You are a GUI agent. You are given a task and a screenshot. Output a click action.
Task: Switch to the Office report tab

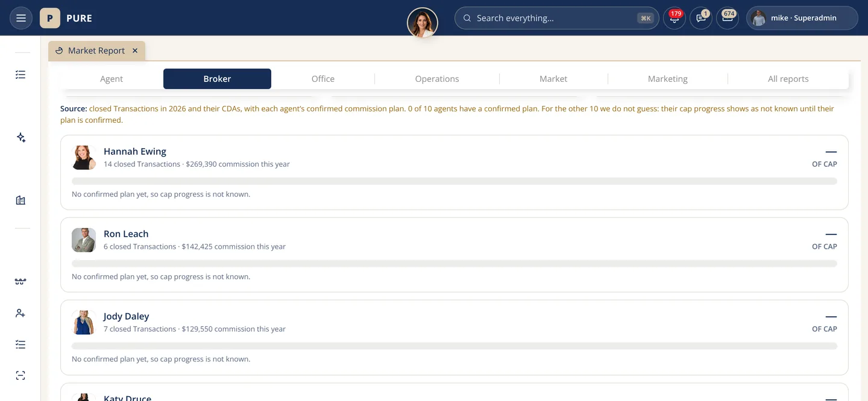point(323,79)
